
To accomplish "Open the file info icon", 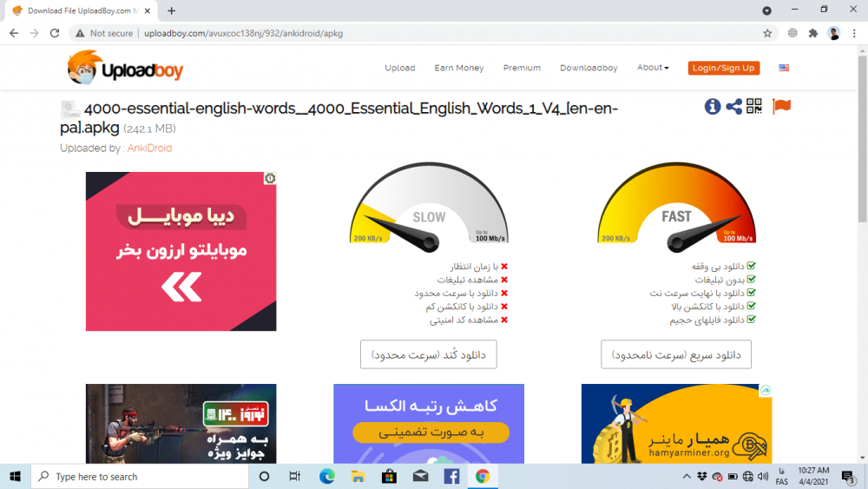I will (713, 106).
